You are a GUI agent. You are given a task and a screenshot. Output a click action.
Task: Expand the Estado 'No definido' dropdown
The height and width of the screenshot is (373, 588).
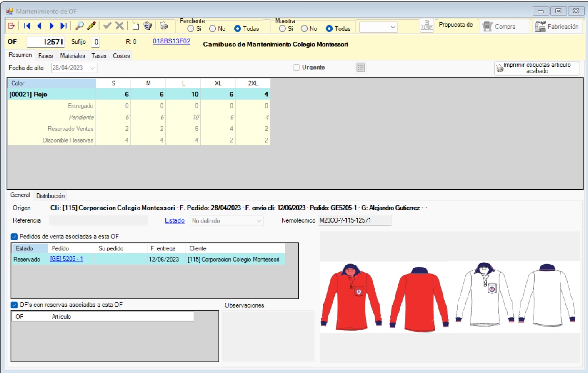(259, 221)
